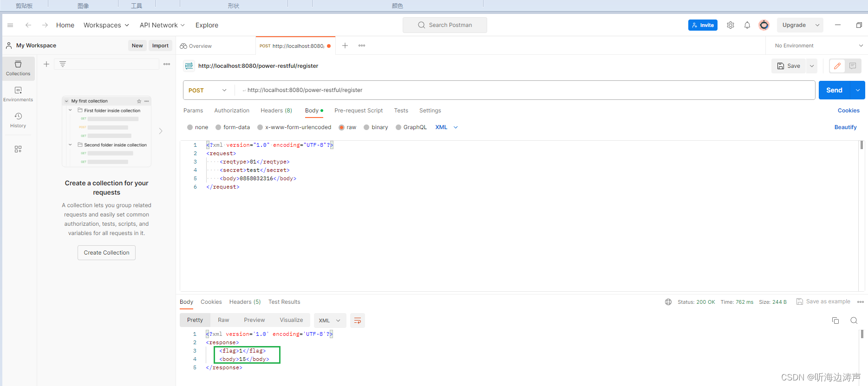Switch to the request Settings tab
This screenshot has height=386, width=868.
point(430,111)
